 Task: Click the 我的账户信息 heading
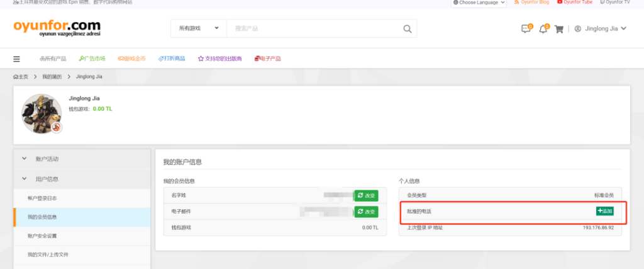pos(182,162)
